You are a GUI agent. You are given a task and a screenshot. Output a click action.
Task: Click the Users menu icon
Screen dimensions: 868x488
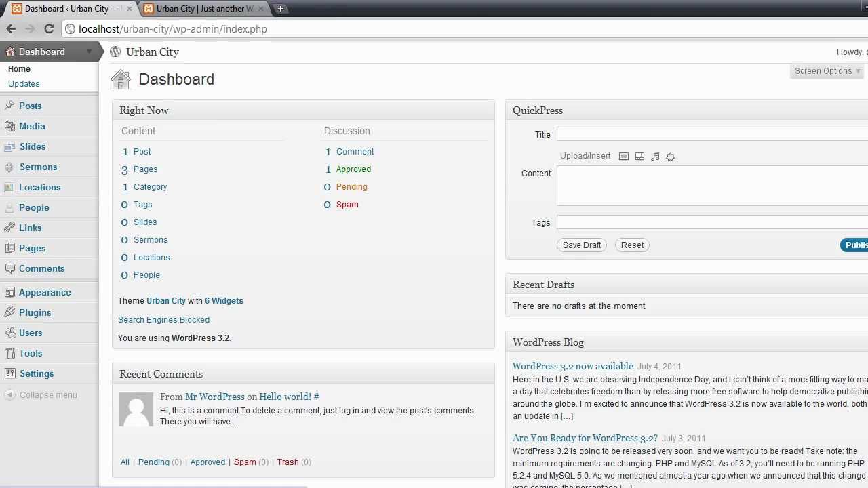[9, 333]
